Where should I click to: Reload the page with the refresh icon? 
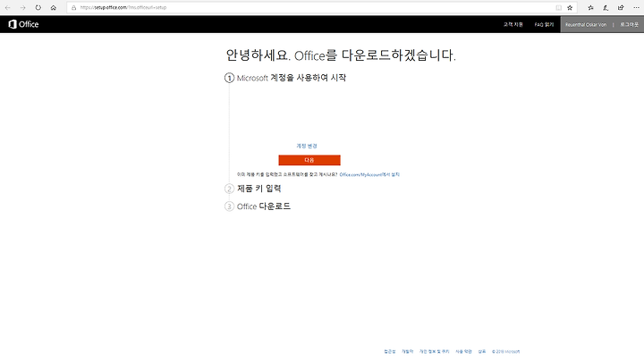pos(38,8)
